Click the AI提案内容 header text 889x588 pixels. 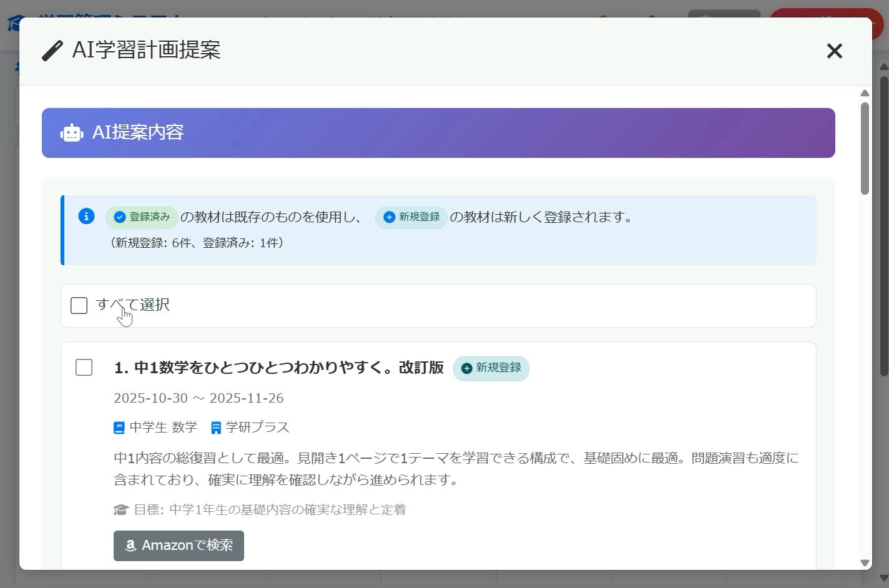point(138,132)
